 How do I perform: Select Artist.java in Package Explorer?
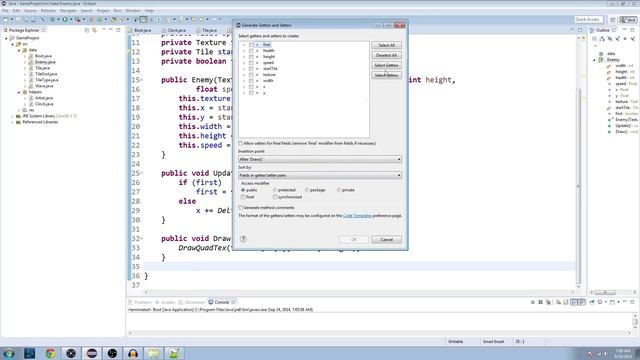[44, 98]
